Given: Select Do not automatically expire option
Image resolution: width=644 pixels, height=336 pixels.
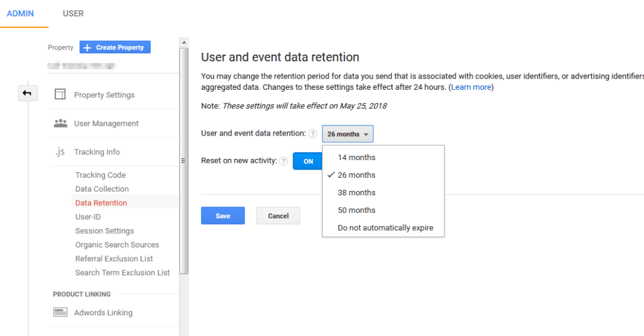Looking at the screenshot, I should (383, 228).
